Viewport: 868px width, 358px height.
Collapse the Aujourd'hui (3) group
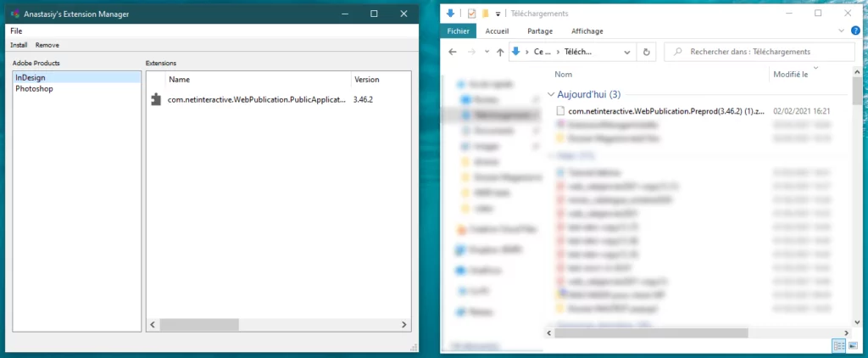coord(551,95)
